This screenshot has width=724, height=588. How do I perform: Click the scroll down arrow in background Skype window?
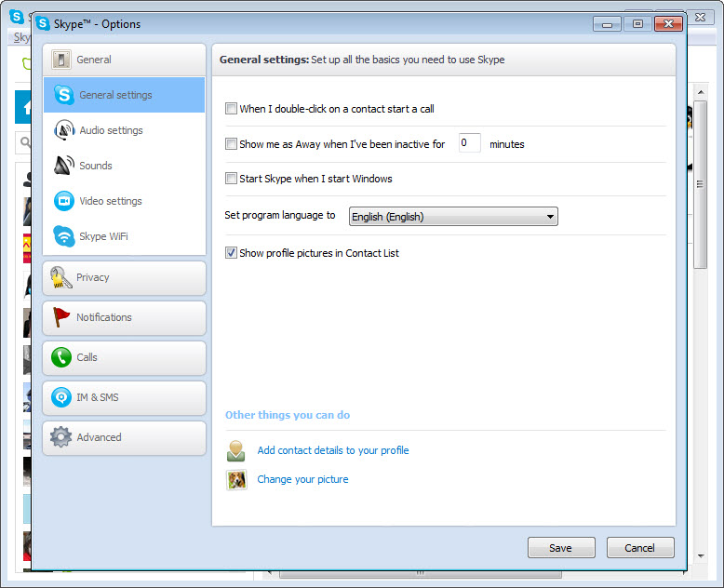tap(701, 555)
